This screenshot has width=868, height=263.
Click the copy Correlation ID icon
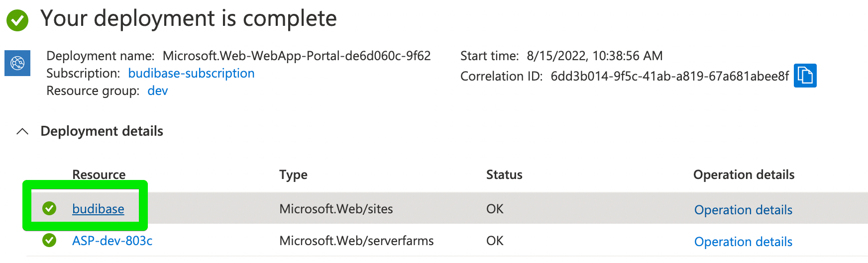[x=805, y=76]
